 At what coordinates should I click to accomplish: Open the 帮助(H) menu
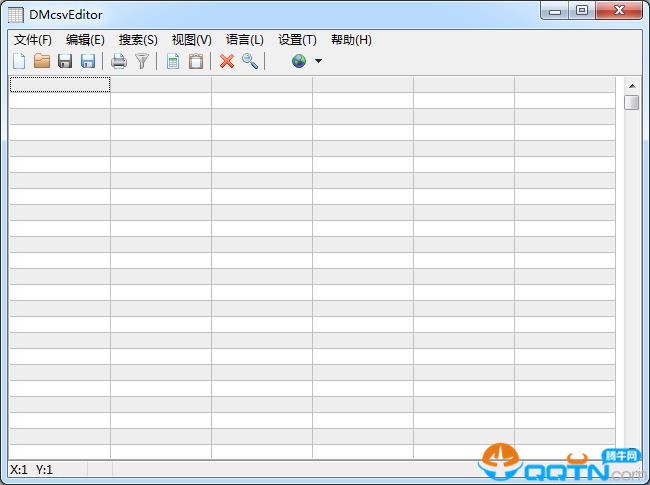[x=351, y=40]
